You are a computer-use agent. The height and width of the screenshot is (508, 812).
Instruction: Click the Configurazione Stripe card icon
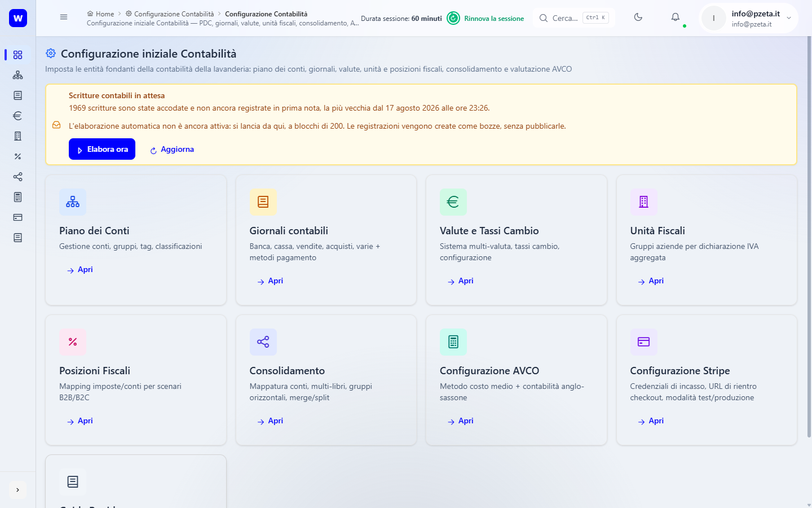pos(644,342)
